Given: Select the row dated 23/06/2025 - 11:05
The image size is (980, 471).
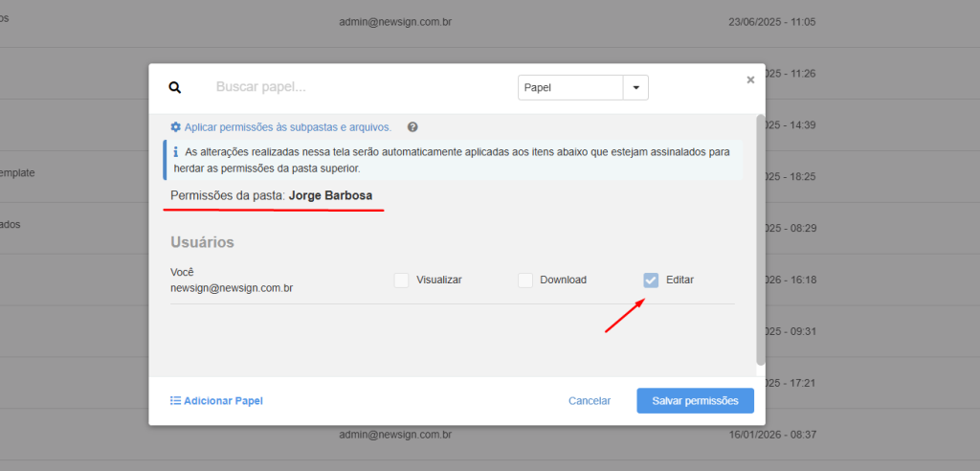Looking at the screenshot, I should [x=394, y=21].
